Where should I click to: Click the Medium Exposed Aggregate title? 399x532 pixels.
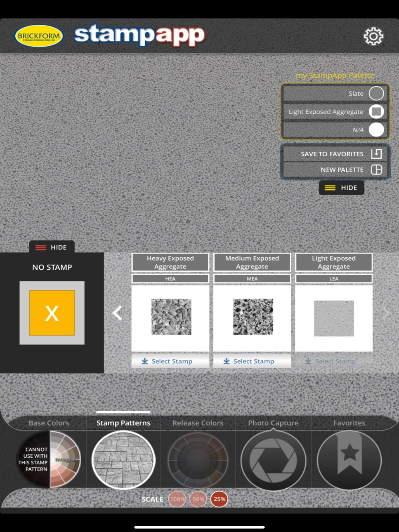(252, 262)
